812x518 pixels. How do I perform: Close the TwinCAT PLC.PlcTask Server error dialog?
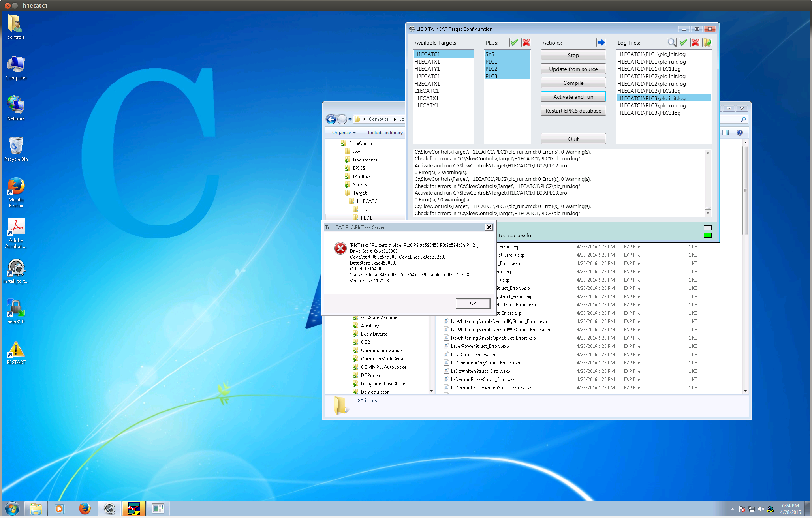click(489, 227)
